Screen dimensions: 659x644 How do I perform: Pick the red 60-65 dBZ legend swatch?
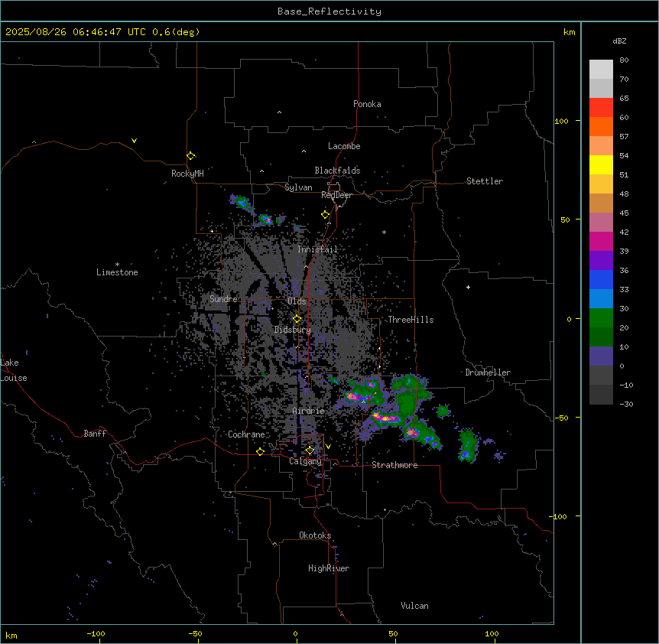pos(601,108)
